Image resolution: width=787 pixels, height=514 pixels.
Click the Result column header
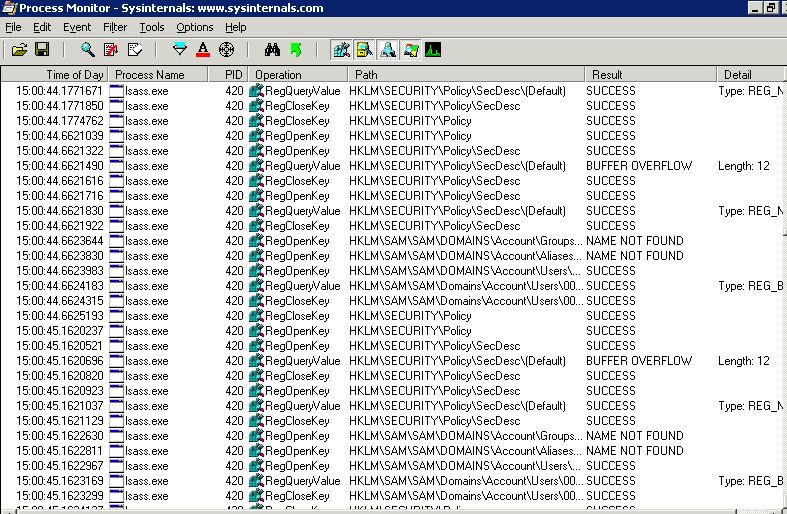click(x=651, y=75)
